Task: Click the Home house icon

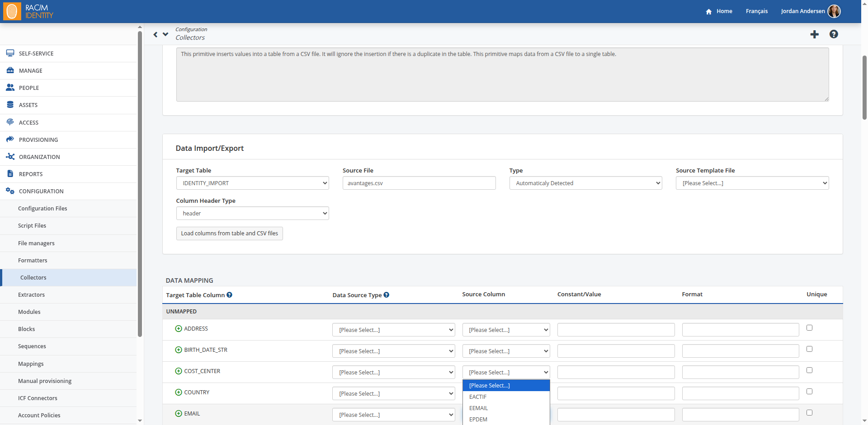Action: [x=708, y=11]
